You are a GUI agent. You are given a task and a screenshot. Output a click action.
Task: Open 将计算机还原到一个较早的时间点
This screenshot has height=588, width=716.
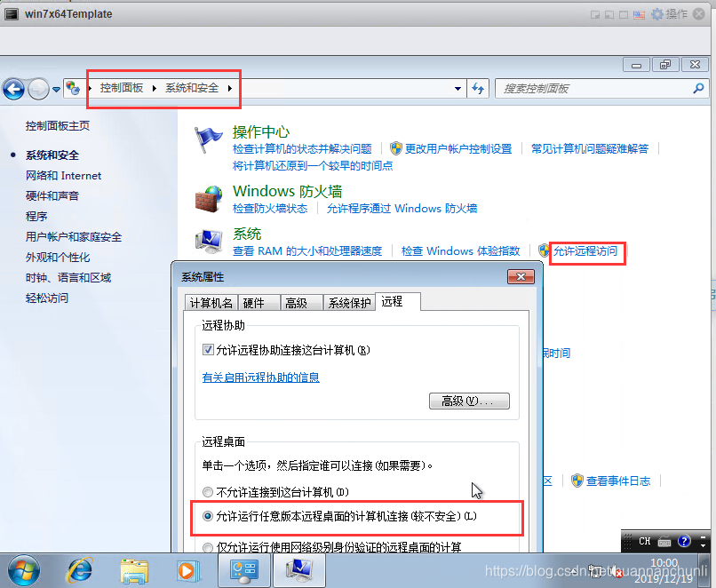(313, 166)
